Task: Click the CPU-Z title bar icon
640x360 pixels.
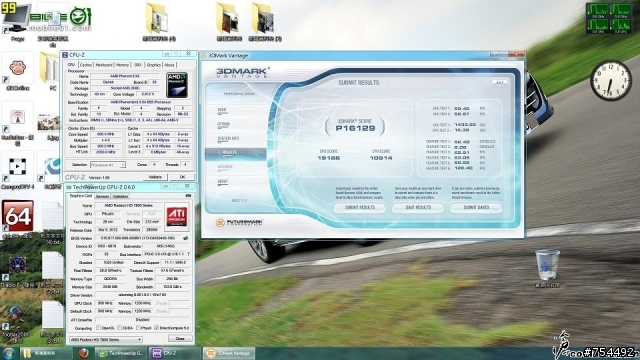Action: 64,55
